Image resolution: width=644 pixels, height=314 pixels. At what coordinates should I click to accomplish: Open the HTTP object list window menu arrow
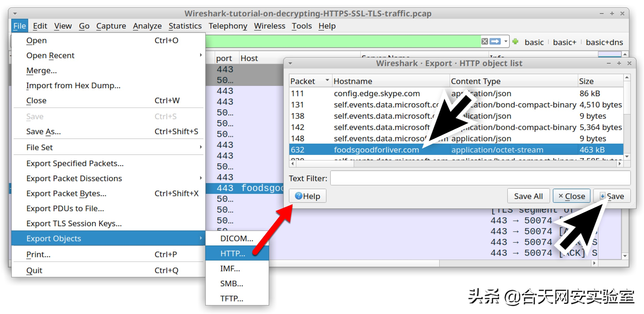tap(290, 63)
